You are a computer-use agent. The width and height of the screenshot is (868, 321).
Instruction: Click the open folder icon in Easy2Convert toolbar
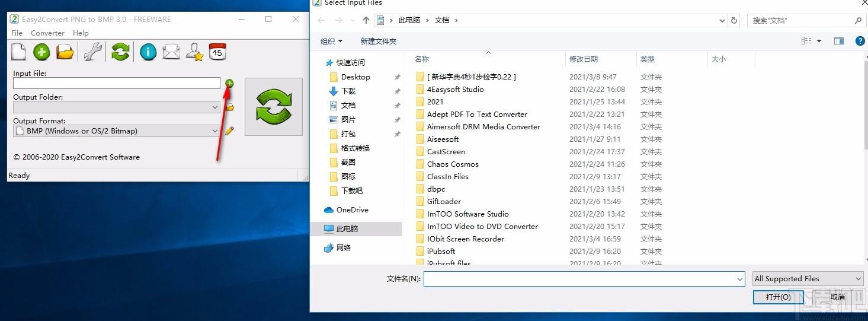(x=65, y=52)
